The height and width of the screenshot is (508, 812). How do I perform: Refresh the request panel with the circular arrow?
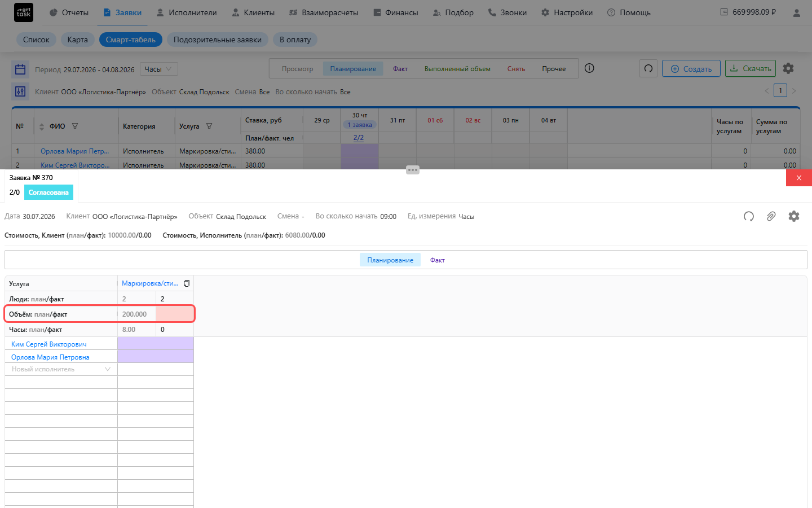click(749, 216)
